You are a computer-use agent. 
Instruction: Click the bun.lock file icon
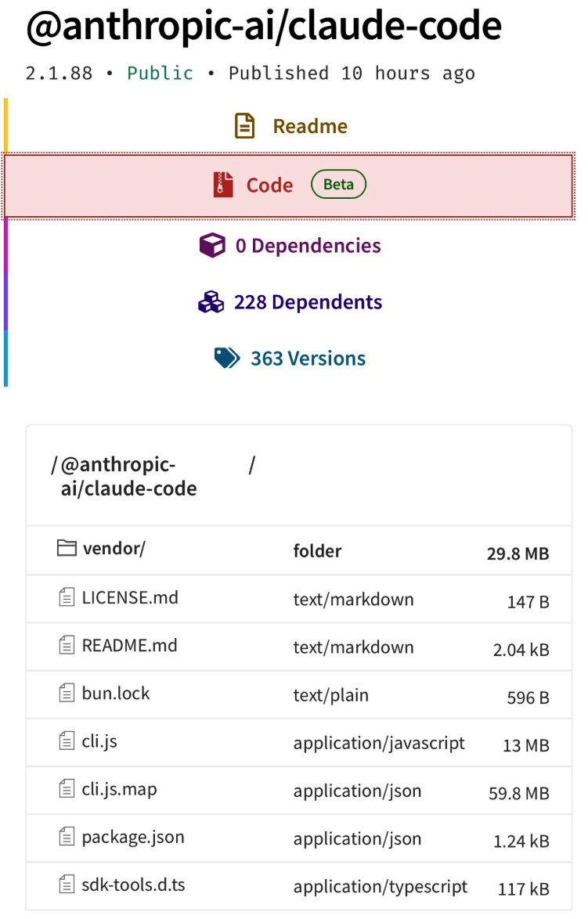point(67,694)
